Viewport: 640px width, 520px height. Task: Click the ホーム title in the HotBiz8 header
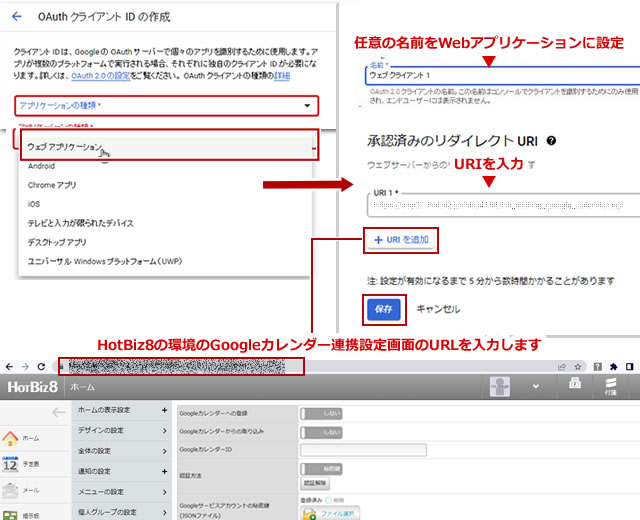coord(82,387)
